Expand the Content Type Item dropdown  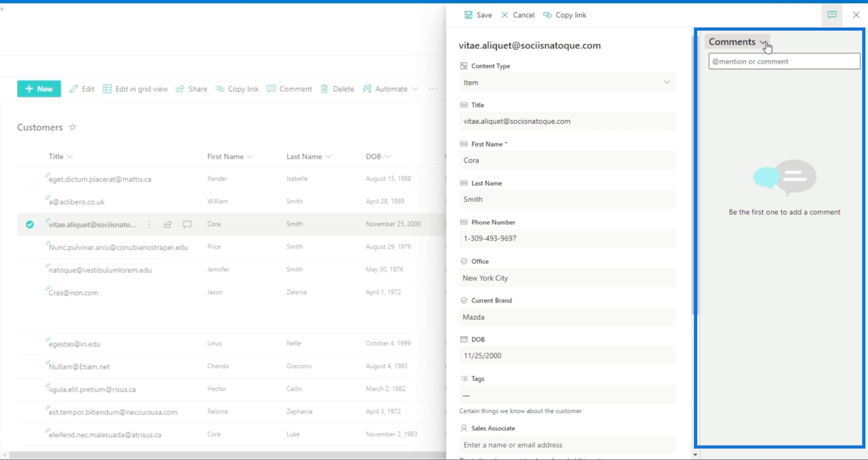pos(567,82)
